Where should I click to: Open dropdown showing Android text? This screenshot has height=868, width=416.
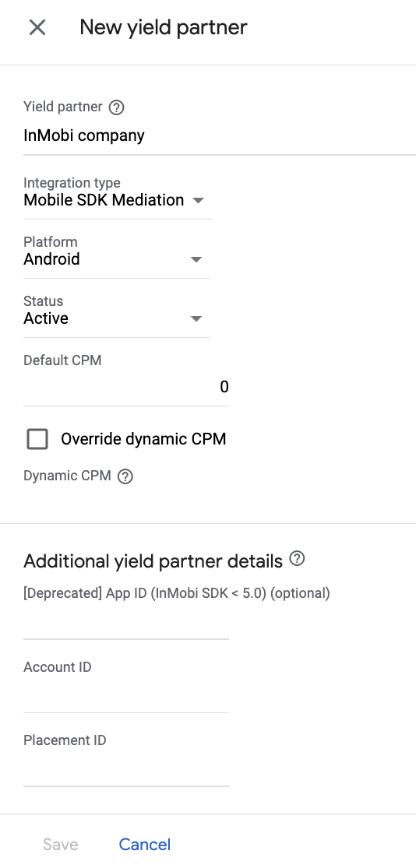pyautogui.click(x=117, y=259)
